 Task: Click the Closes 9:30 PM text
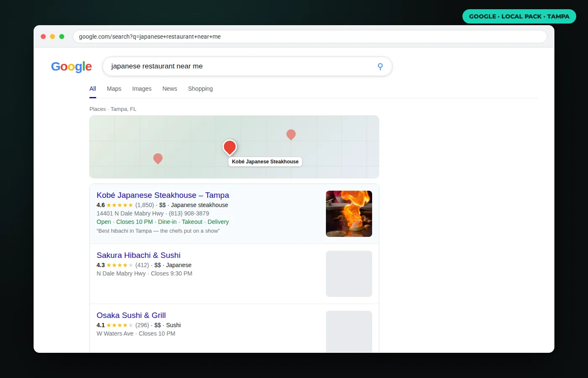(171, 273)
